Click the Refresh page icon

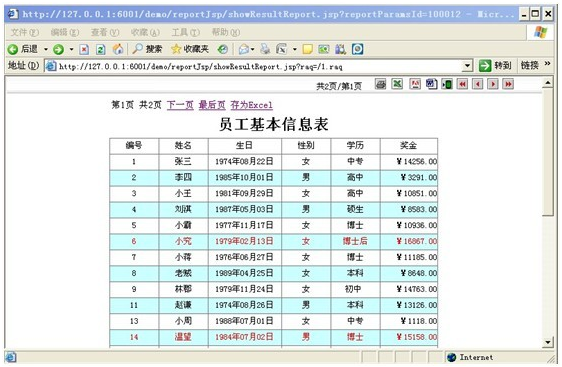click(x=101, y=49)
